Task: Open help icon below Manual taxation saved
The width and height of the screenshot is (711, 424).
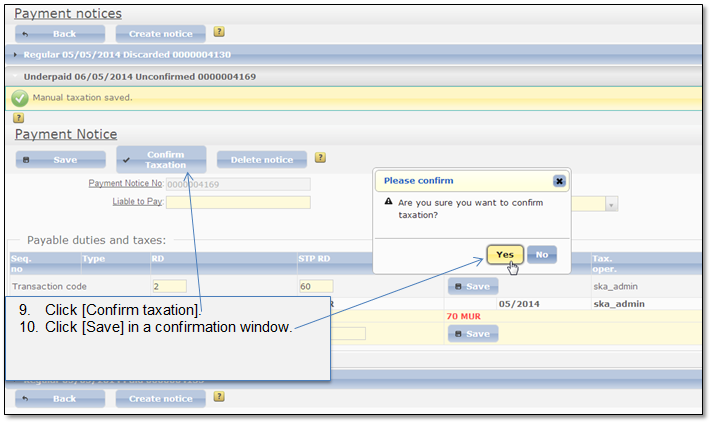Action: (19, 118)
